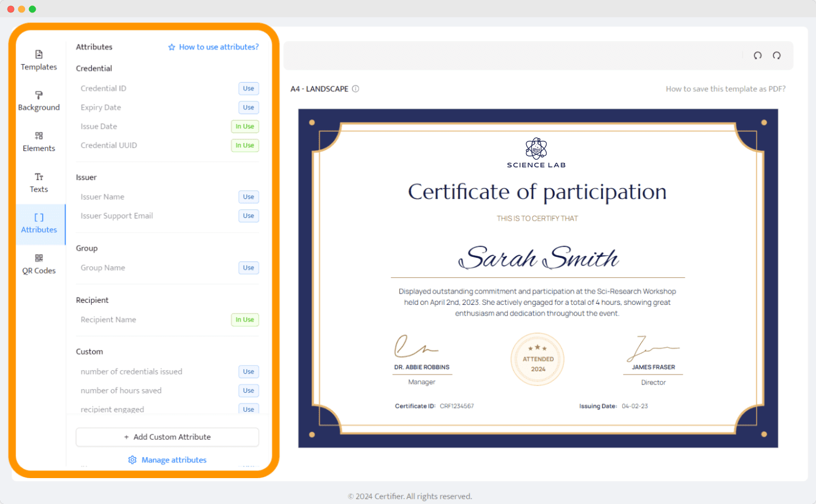Click the undo icon above the certificate
816x504 pixels.
tap(758, 55)
